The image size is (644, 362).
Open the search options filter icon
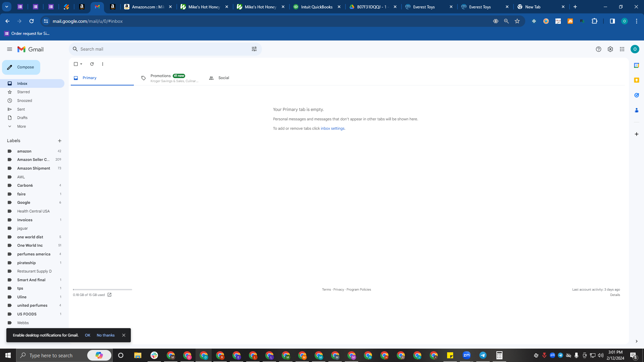[254, 49]
